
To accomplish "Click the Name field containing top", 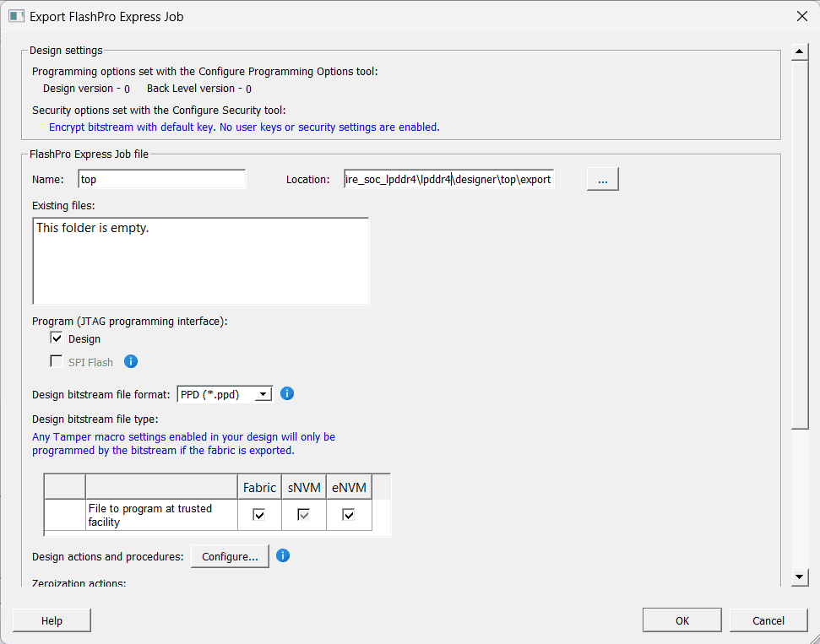I will (x=161, y=179).
